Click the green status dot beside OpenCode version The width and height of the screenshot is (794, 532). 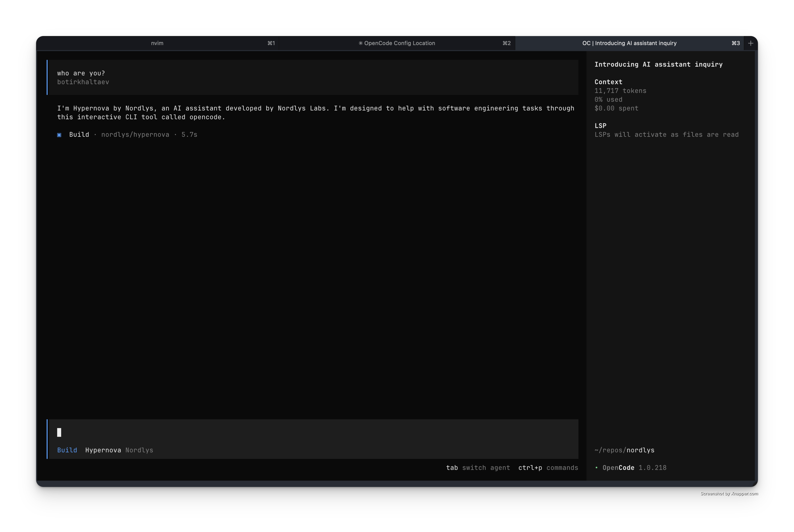tap(596, 468)
